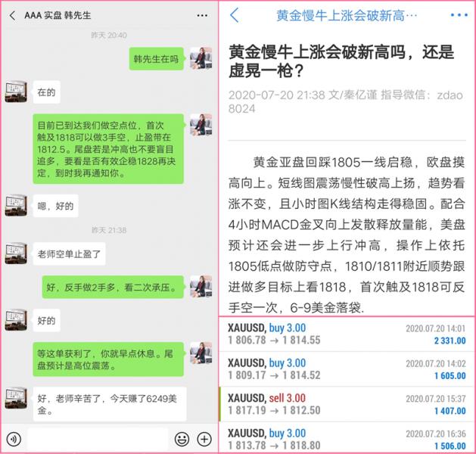Select 好，反手做2手多 message bubble
This screenshot has width=476, height=454.
pos(113,287)
